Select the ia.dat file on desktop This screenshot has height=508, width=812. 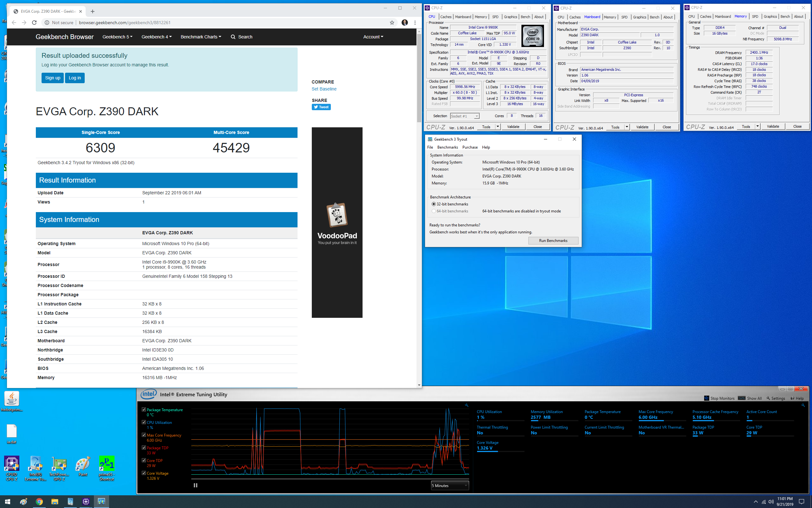(12, 434)
